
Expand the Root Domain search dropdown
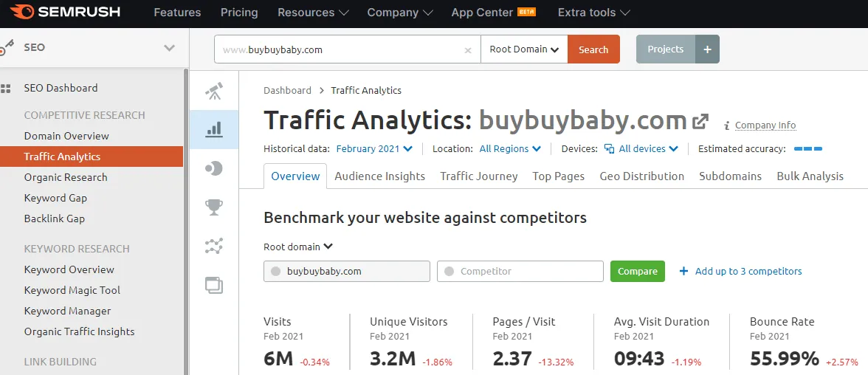tap(524, 49)
